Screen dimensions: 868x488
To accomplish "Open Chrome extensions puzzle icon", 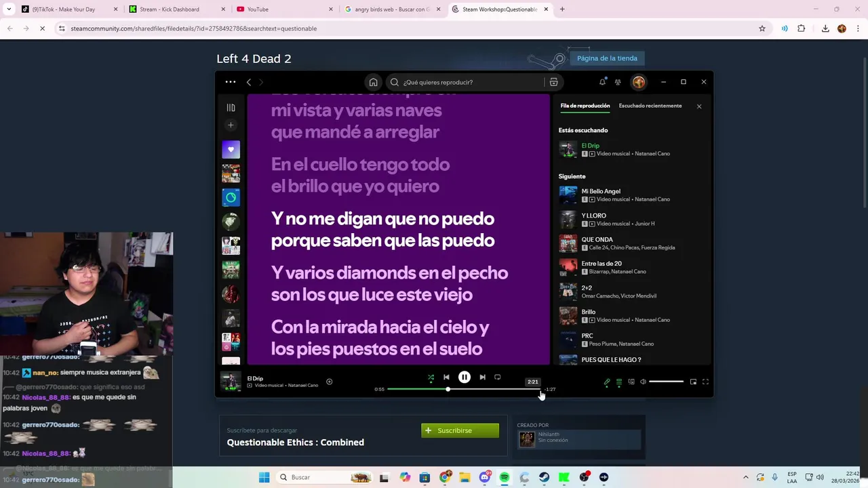I will point(802,28).
